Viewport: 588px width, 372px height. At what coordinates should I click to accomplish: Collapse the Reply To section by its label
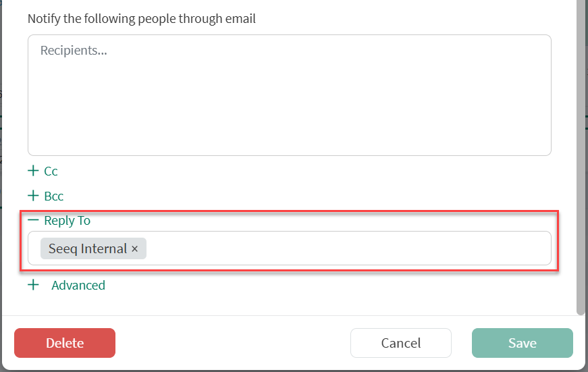pyautogui.click(x=67, y=220)
